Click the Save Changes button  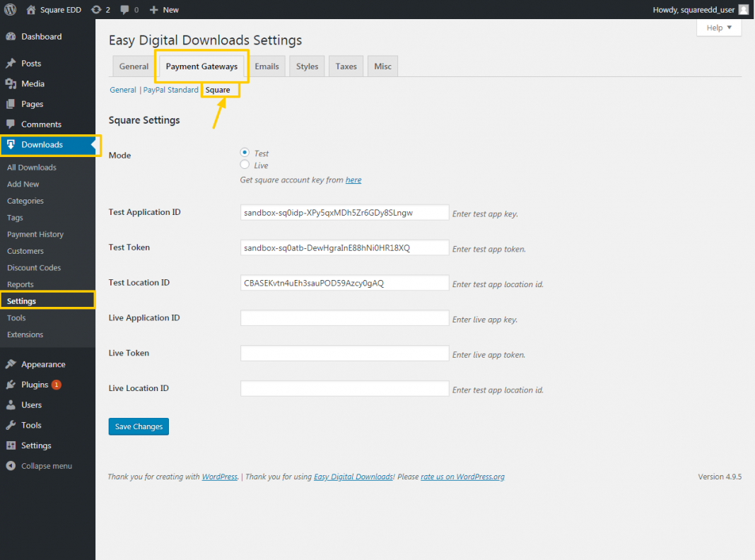point(139,426)
